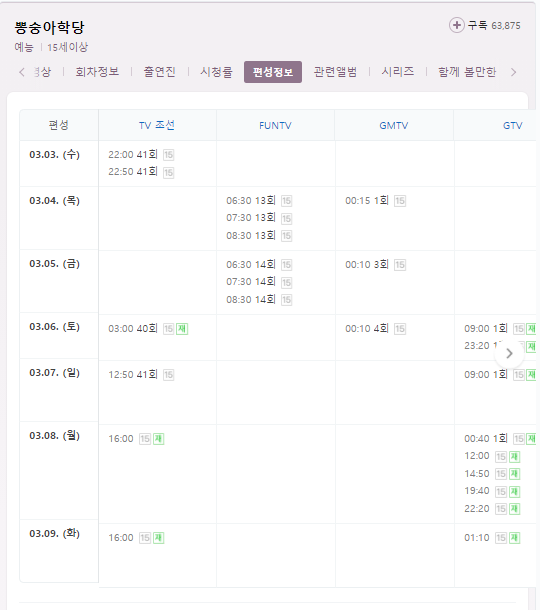Click the 07:30 14회 FUNTV entry
Image resolution: width=540 pixels, height=610 pixels.
point(251,282)
